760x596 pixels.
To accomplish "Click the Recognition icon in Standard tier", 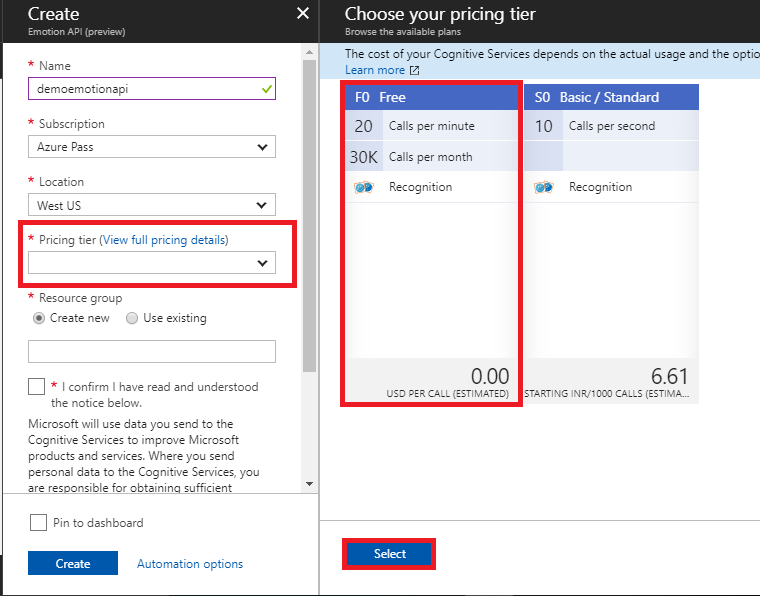I will pos(543,187).
